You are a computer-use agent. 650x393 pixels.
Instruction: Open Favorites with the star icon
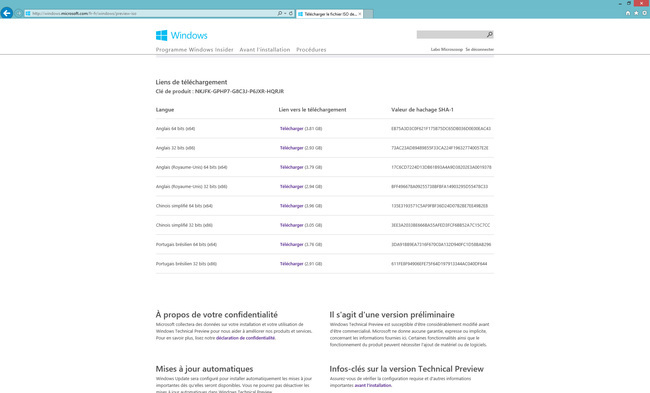coord(636,13)
